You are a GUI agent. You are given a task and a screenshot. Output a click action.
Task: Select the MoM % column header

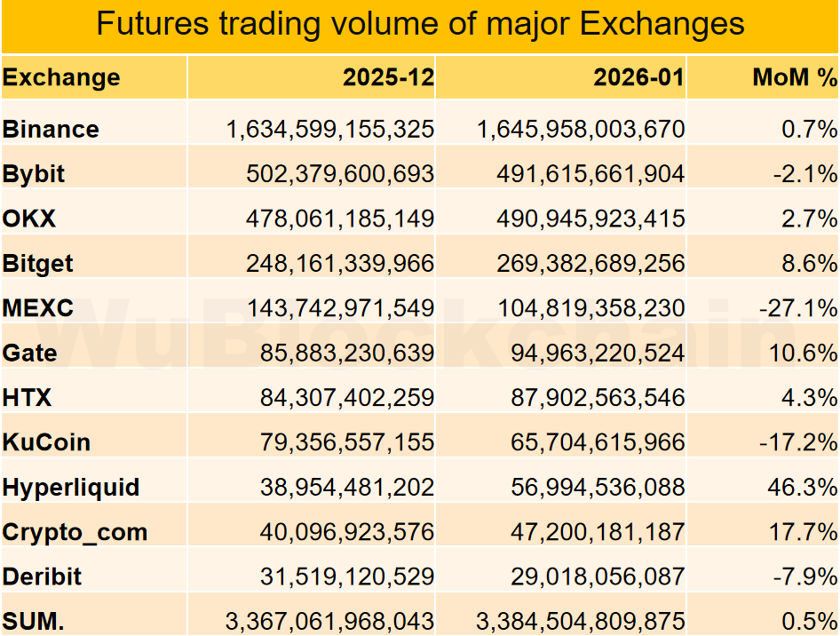tap(795, 77)
